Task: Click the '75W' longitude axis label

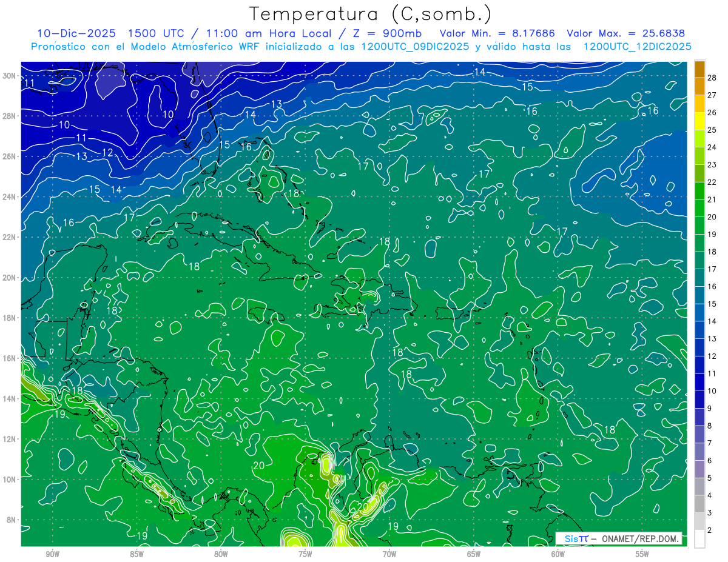Action: coord(305,554)
